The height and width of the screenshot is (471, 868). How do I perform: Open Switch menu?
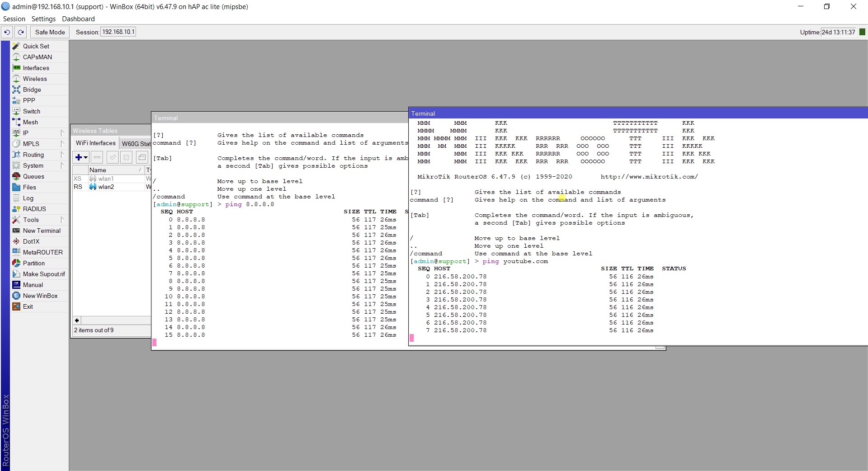(x=31, y=111)
